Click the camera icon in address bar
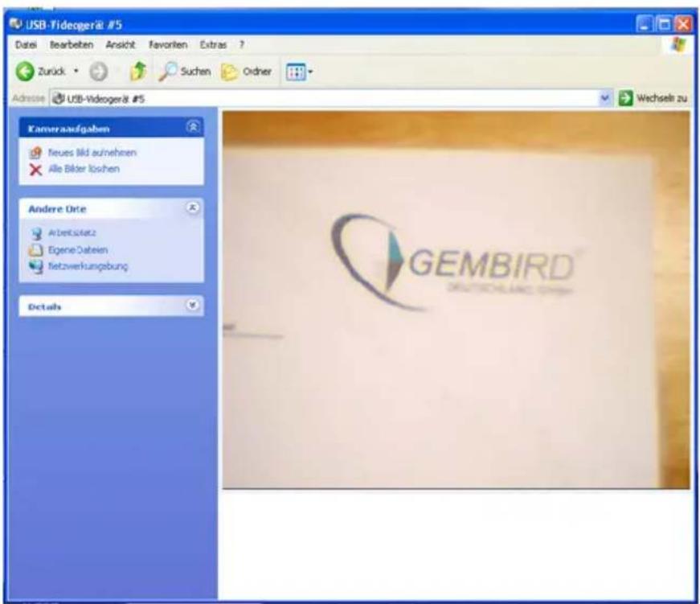 (59, 99)
